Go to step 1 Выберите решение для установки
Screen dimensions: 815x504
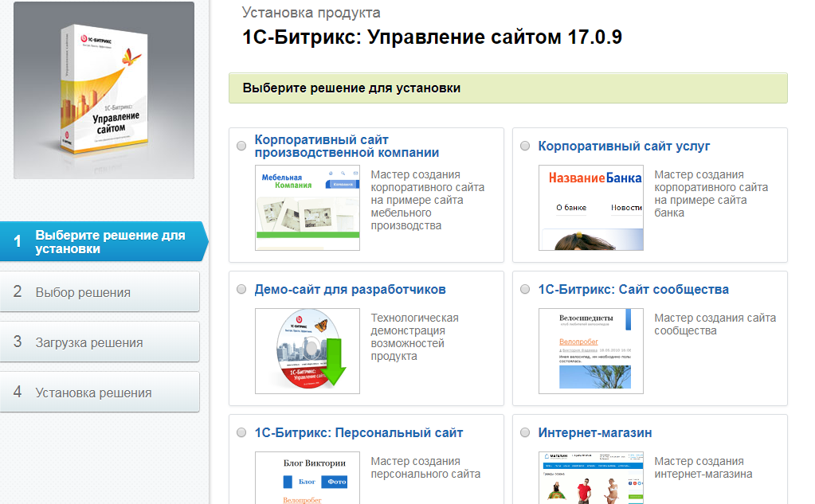pyautogui.click(x=104, y=241)
